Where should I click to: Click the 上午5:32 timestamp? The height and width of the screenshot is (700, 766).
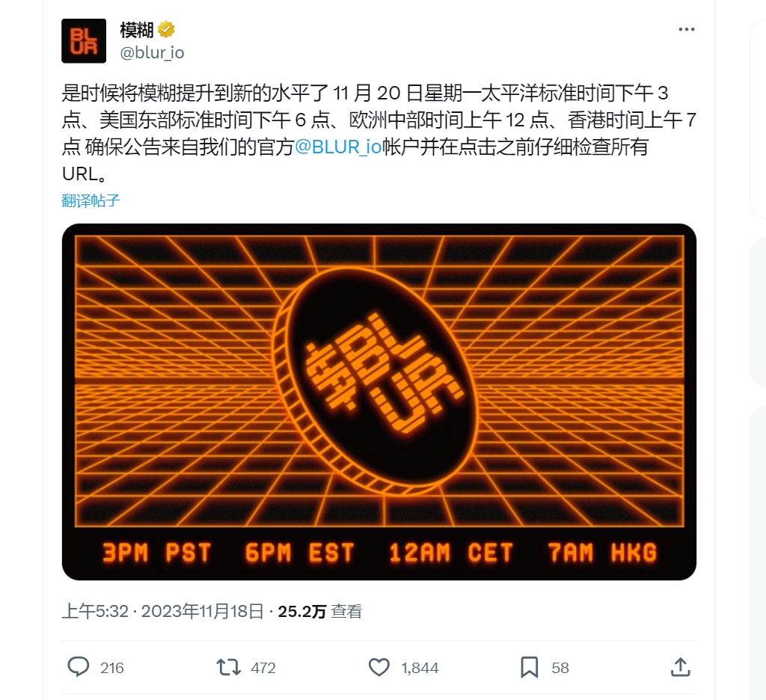(x=95, y=611)
